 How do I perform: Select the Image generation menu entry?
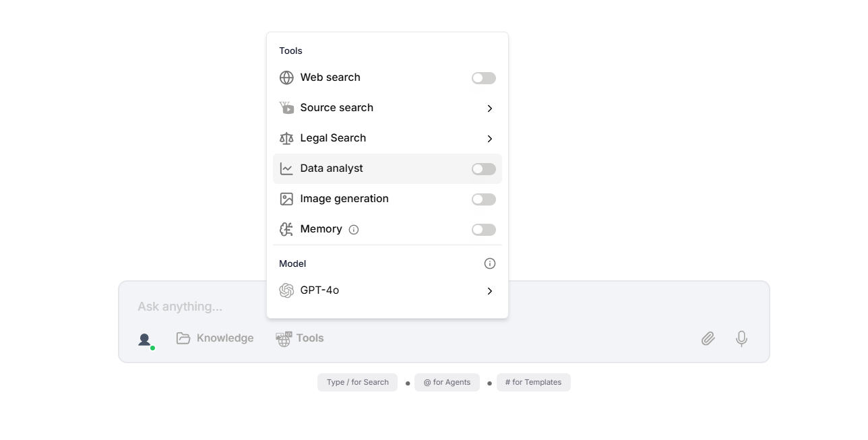(x=387, y=199)
